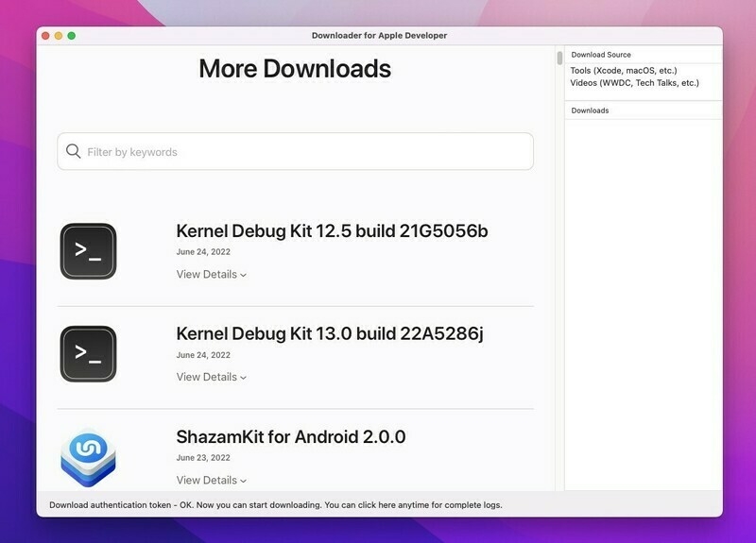Click the June 23, 2022 date under ShazamKit
Screen dimensions: 756x543
203,457
